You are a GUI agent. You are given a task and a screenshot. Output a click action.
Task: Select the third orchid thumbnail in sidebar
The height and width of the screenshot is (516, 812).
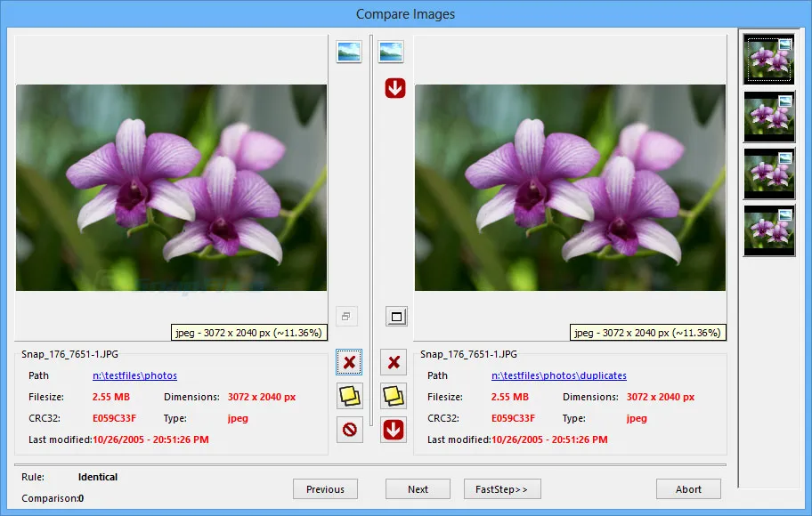coord(769,173)
